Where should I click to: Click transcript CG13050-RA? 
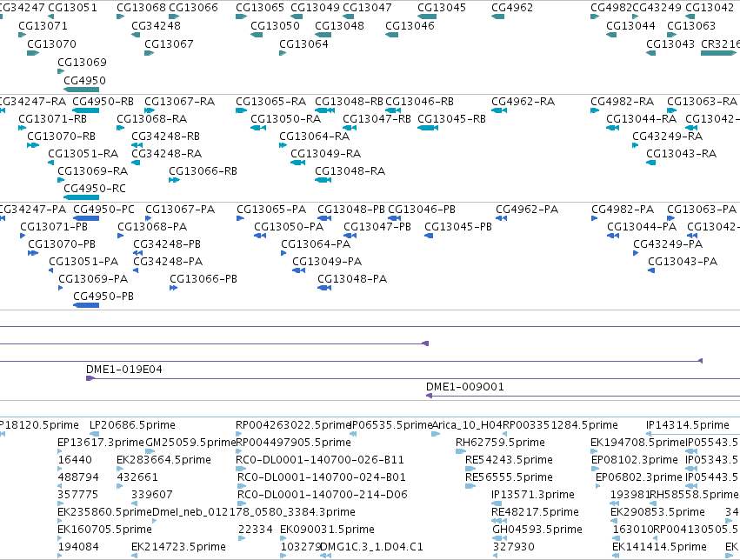285,119
